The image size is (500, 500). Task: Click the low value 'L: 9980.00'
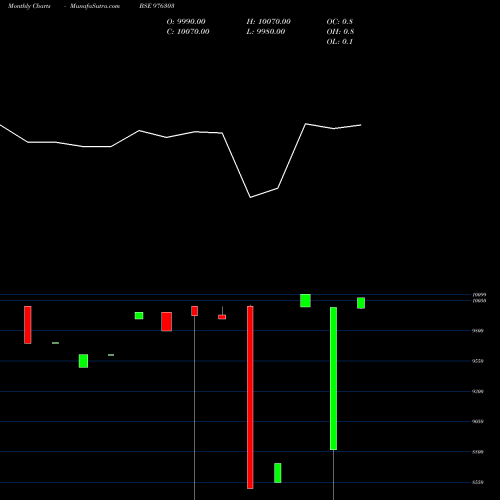[266, 32]
